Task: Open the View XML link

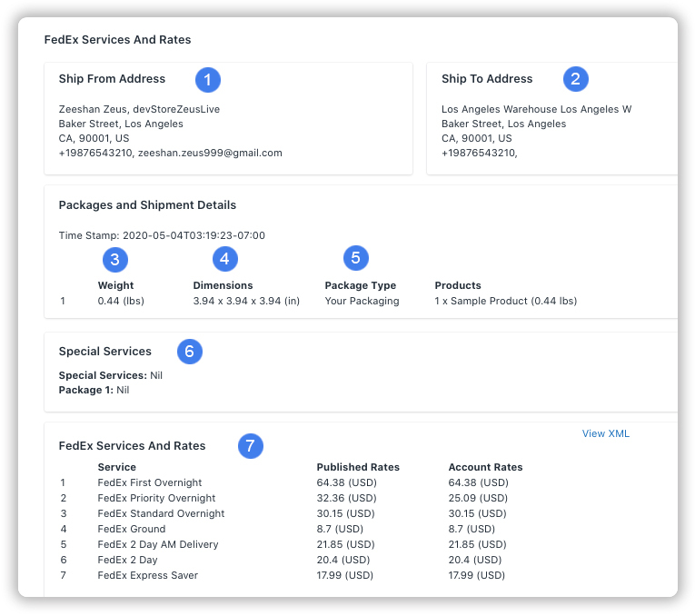Action: click(605, 433)
